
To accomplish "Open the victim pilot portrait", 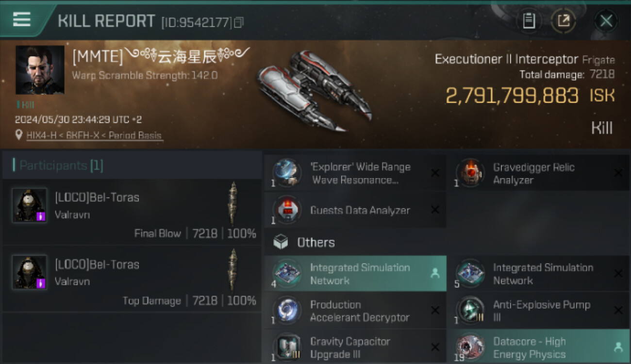I will click(40, 70).
